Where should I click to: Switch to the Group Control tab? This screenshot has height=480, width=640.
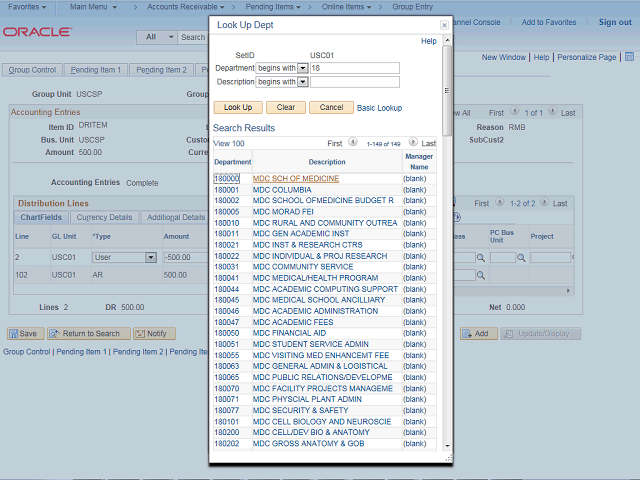coord(32,70)
